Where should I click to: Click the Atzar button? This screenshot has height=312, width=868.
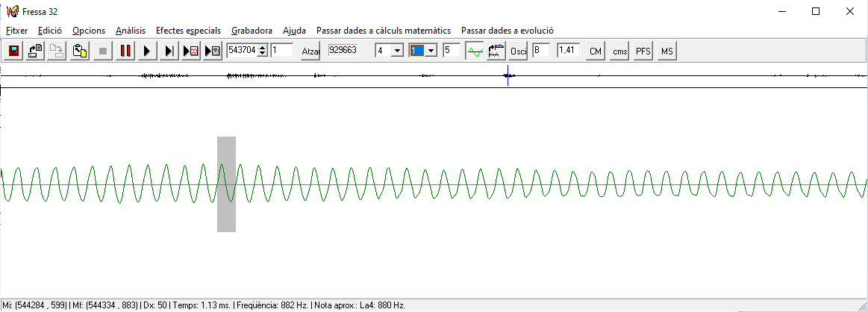point(310,51)
